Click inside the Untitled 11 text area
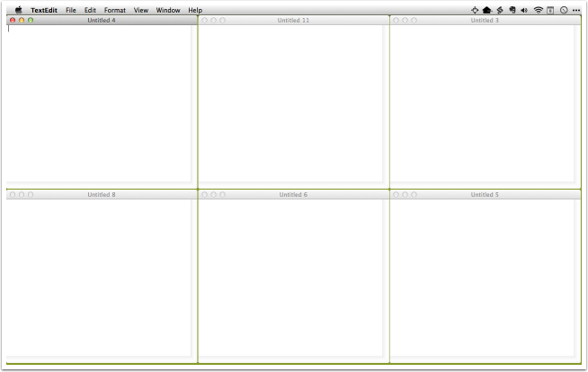 pyautogui.click(x=292, y=103)
